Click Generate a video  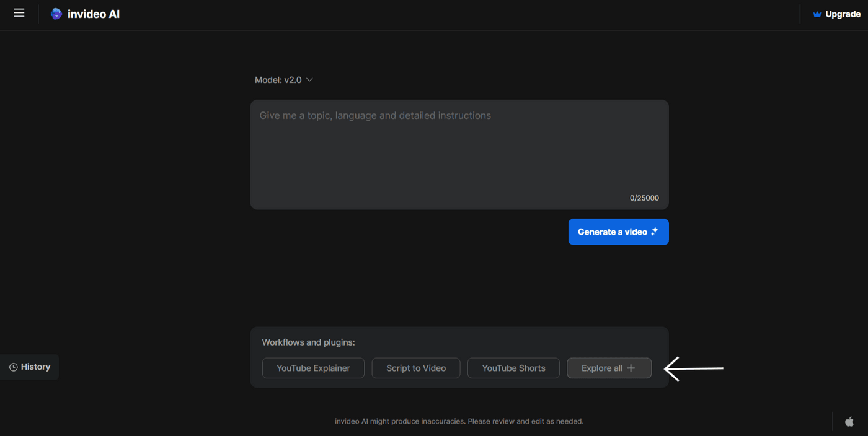point(618,231)
